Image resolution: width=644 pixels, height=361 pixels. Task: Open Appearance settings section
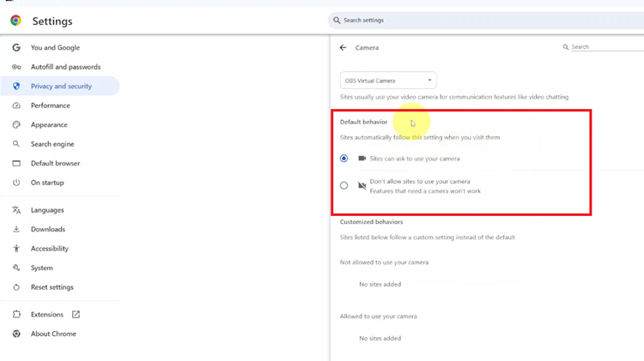pyautogui.click(x=49, y=124)
